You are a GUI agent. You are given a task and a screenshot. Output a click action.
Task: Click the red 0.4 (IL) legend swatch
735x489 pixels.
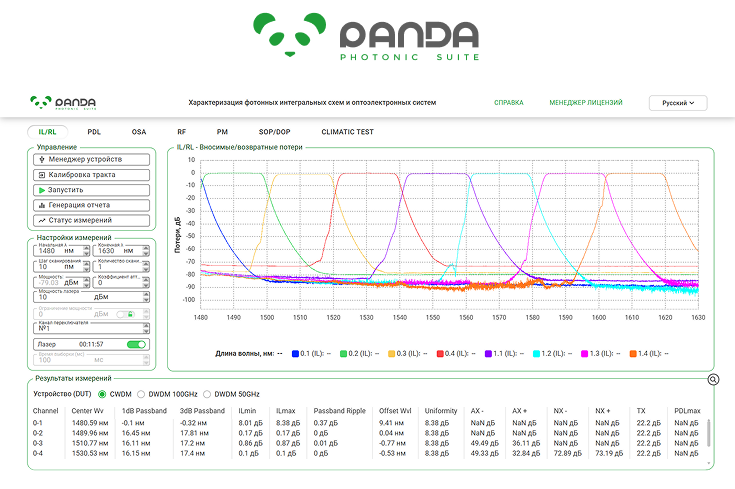(440, 354)
